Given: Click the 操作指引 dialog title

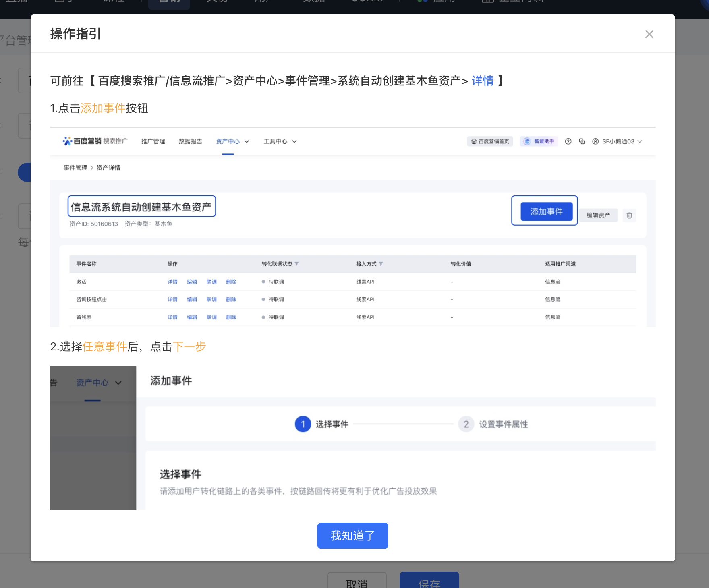Looking at the screenshot, I should click(76, 34).
